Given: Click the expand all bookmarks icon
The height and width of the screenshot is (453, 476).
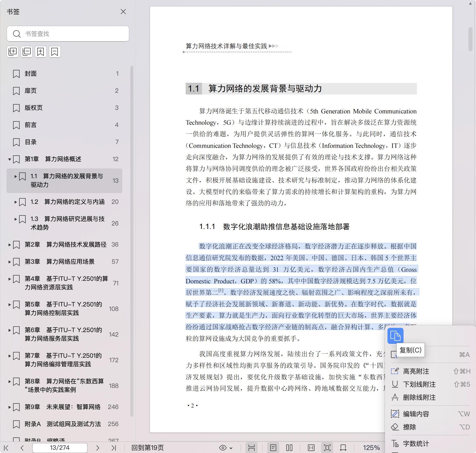Looking at the screenshot, I should pos(13,52).
